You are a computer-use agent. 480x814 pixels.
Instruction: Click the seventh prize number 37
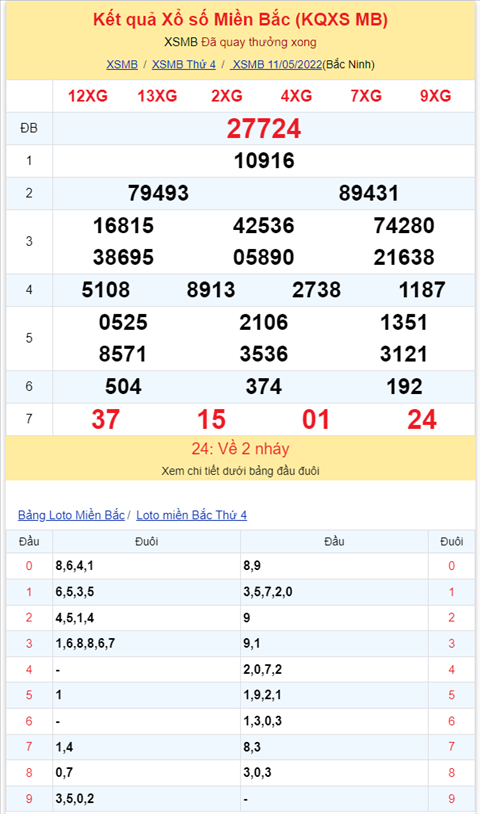click(x=106, y=419)
